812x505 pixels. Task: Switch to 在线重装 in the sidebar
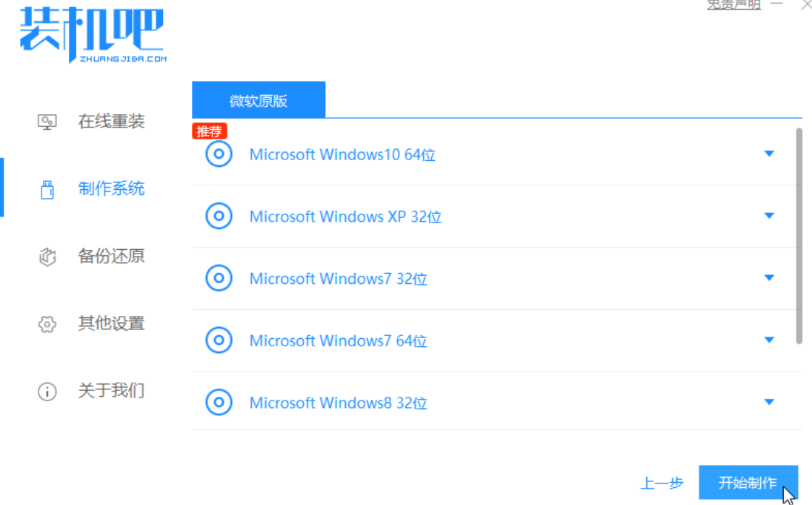point(111,122)
